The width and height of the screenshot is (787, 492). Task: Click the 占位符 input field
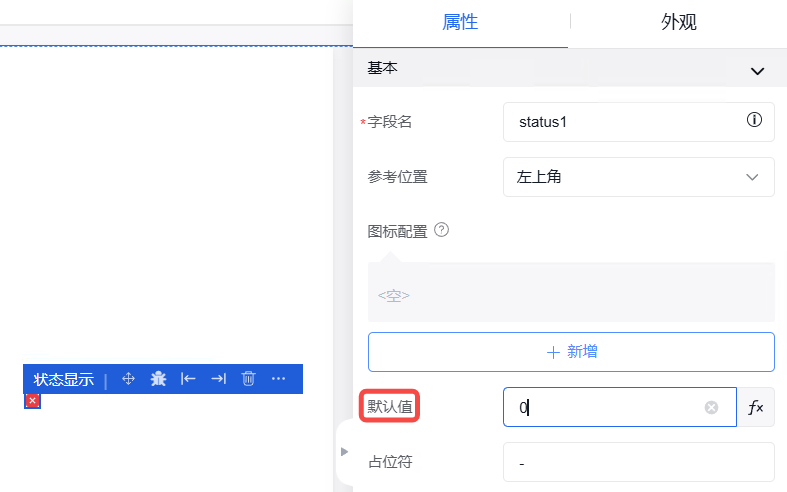638,462
